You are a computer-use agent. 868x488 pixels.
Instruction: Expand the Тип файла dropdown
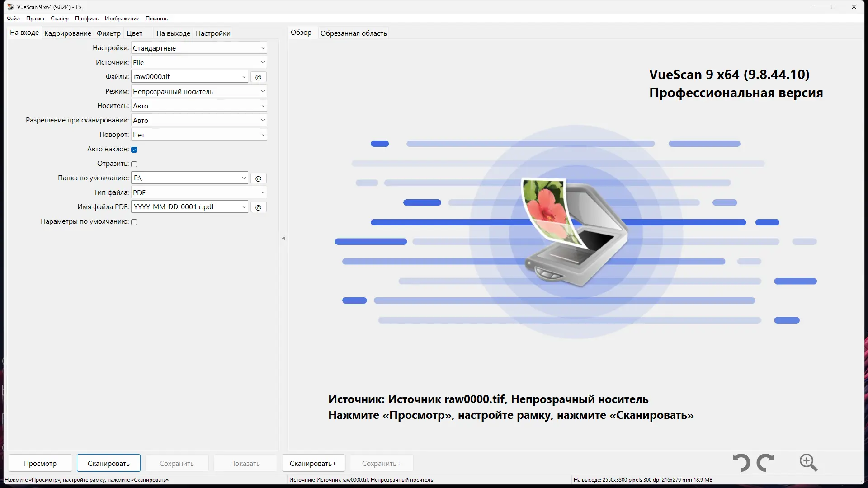tap(199, 192)
